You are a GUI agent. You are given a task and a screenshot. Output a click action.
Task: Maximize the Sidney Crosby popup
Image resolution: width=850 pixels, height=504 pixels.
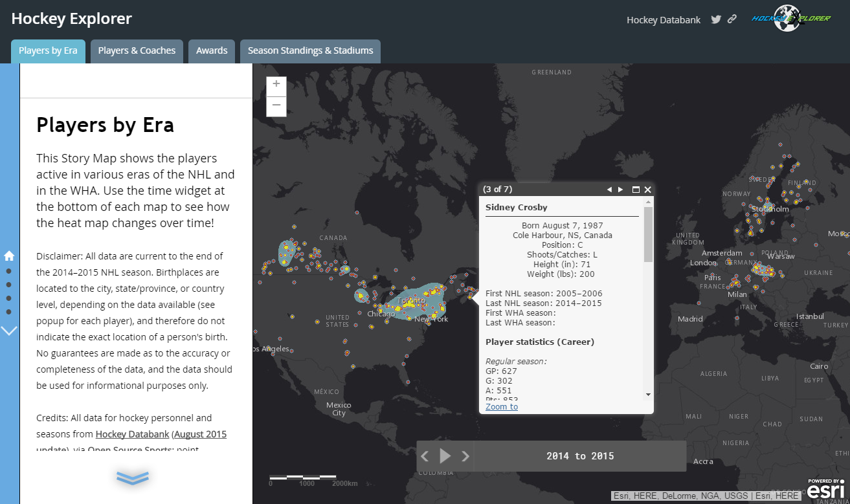point(636,190)
